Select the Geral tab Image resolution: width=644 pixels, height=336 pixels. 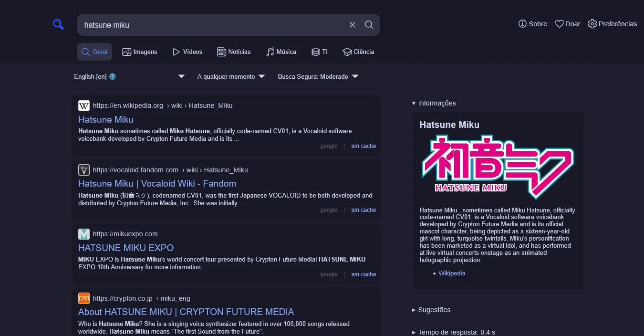pyautogui.click(x=94, y=52)
